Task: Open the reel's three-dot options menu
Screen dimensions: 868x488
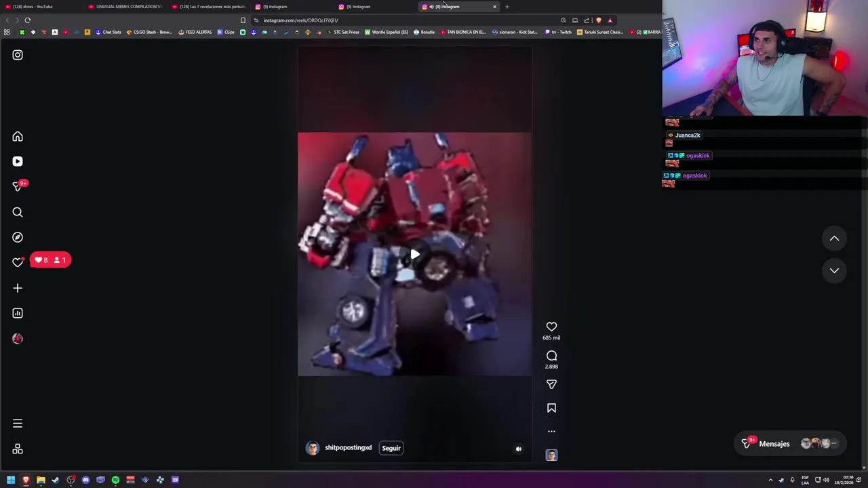Action: 551,431
